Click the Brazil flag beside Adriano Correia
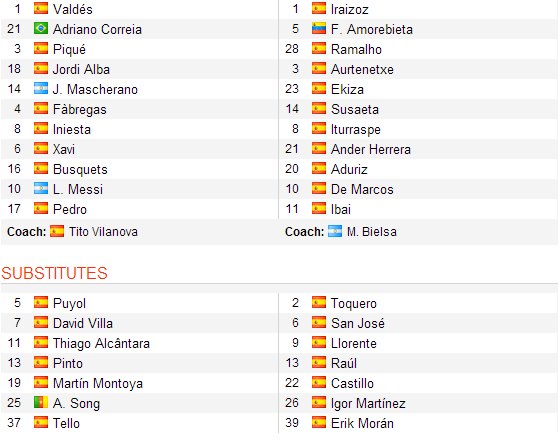 click(41, 29)
